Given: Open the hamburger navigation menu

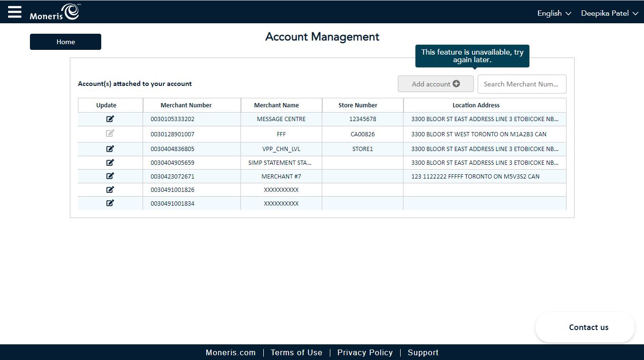Looking at the screenshot, I should click(15, 12).
